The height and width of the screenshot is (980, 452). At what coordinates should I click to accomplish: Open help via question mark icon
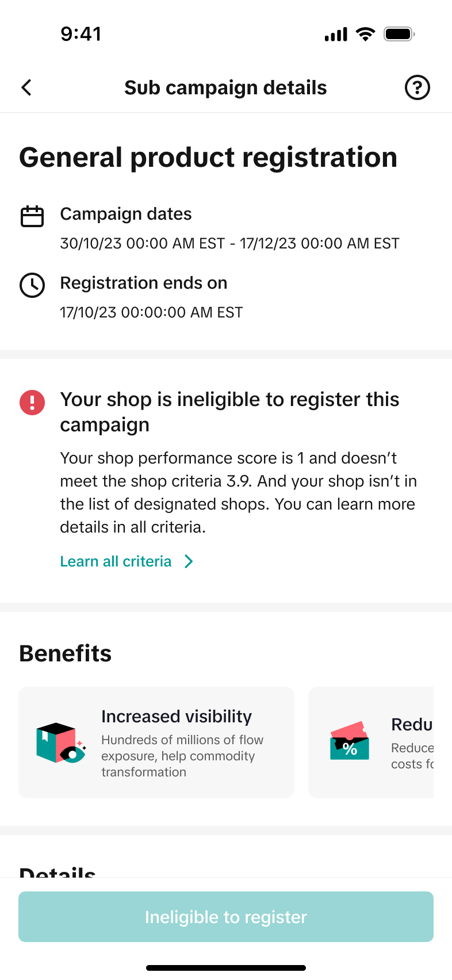pos(417,87)
